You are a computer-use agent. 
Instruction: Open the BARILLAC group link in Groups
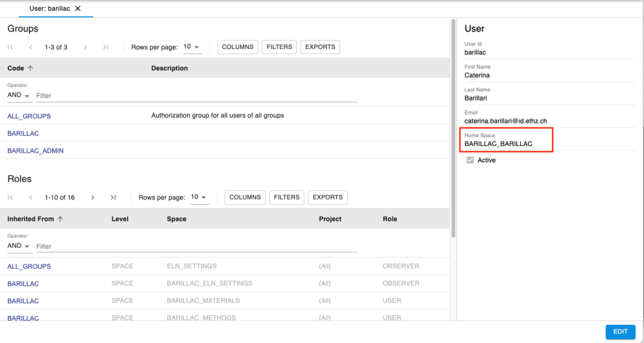coord(23,133)
